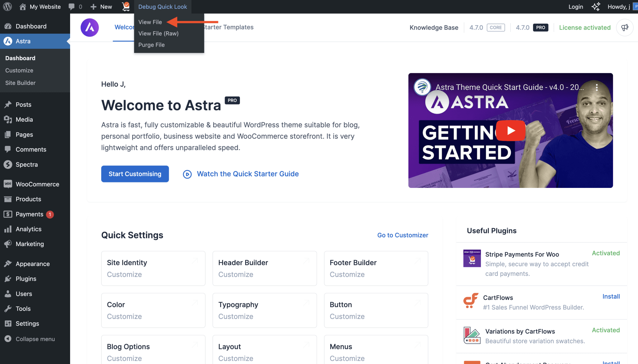Select View File (Raw) menu entry
The height and width of the screenshot is (364, 638).
(158, 33)
